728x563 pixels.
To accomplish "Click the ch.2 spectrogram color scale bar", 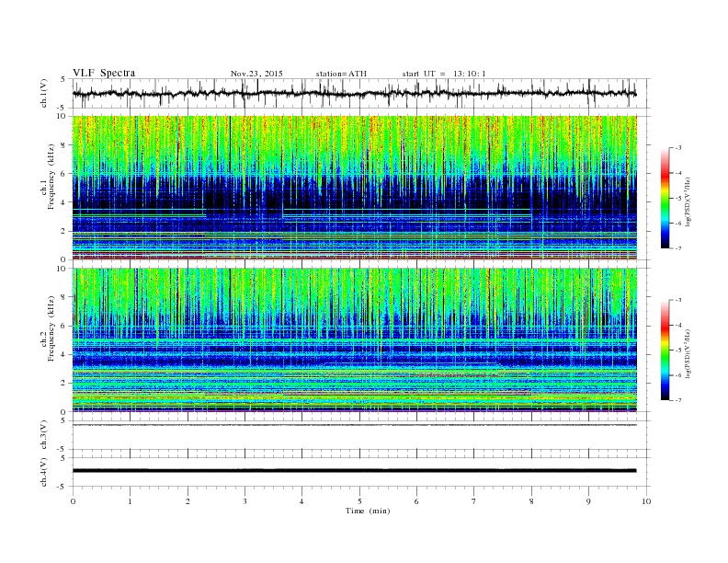I will [x=665, y=350].
